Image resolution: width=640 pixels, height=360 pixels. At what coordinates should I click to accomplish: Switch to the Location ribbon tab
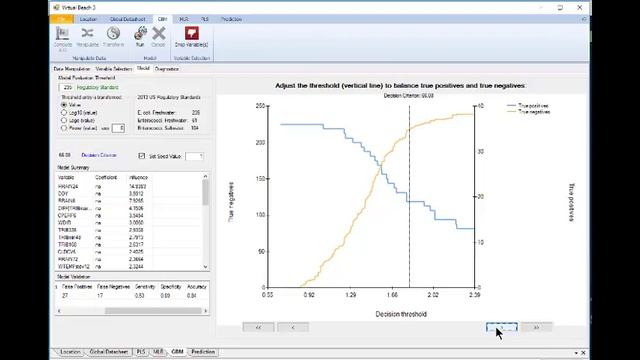point(88,19)
